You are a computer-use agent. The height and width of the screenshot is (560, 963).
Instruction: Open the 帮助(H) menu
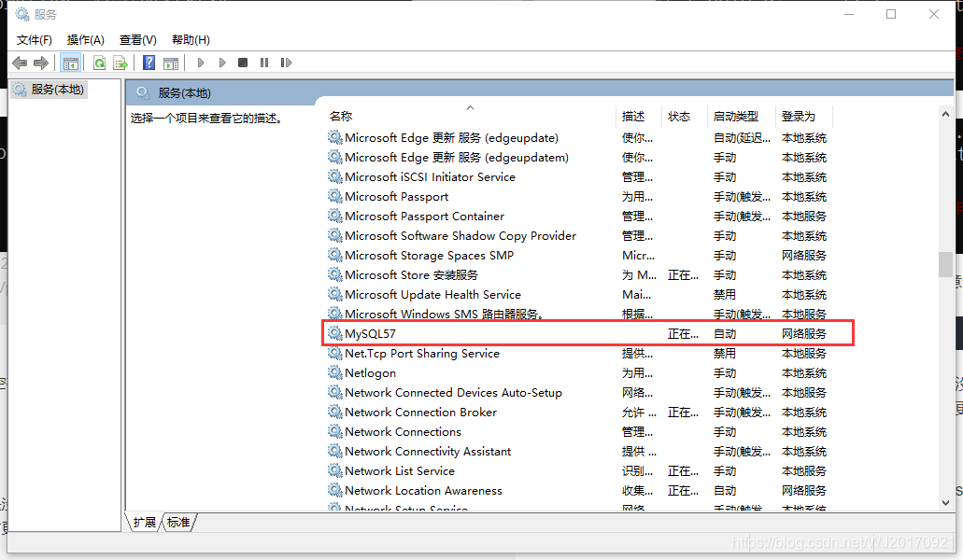pyautogui.click(x=191, y=40)
